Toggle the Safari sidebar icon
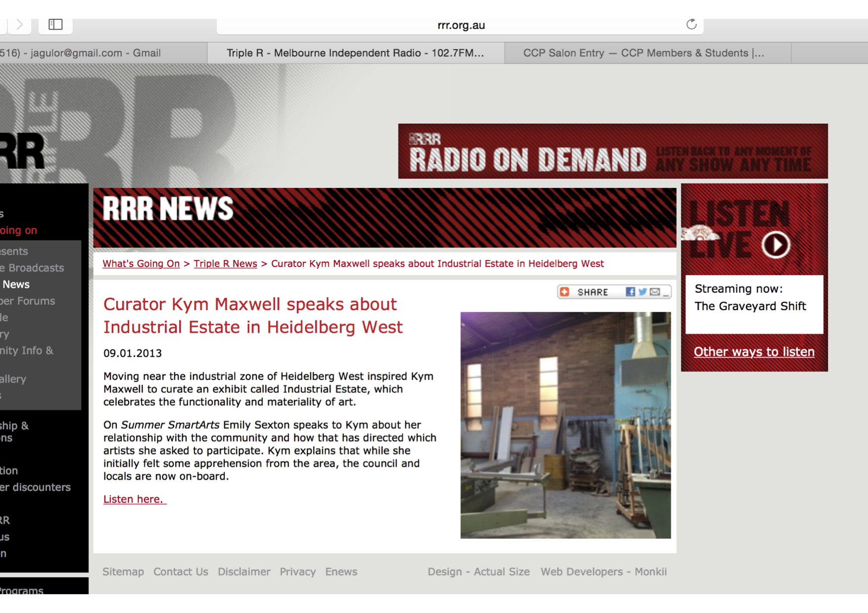 tap(55, 24)
